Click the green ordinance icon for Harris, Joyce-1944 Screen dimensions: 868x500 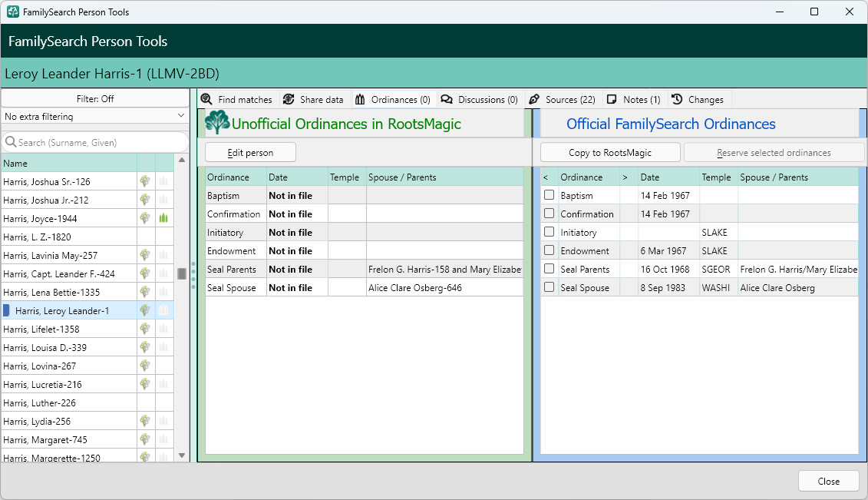pyautogui.click(x=163, y=218)
